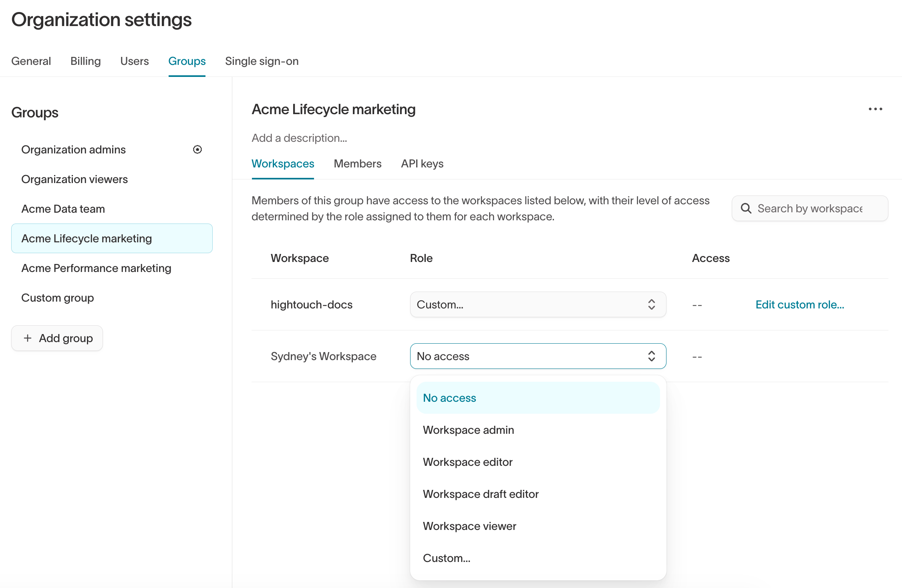Viewport: 902px width, 588px height.
Task: Select the Acme Performance marketing group
Action: pyautogui.click(x=112, y=268)
